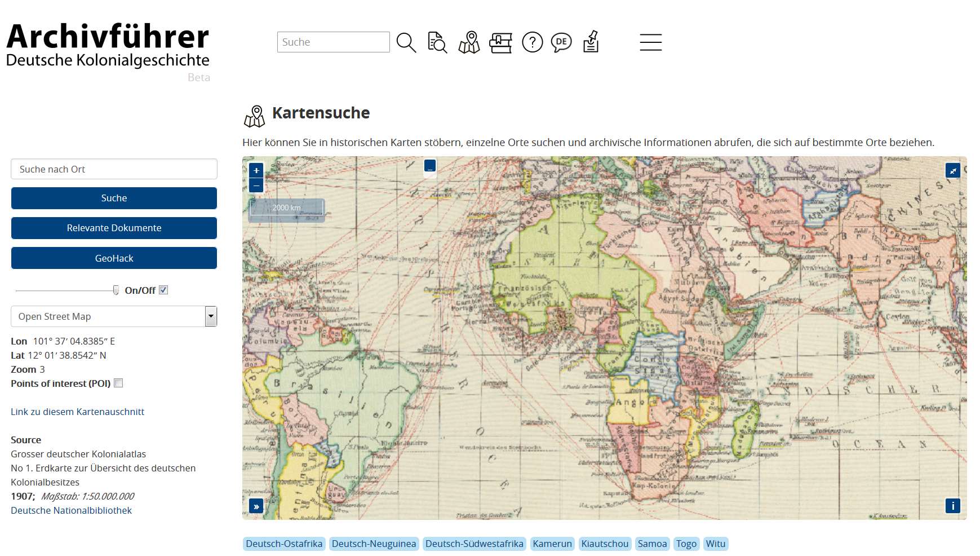Open the feedback pencil icon
Image resolution: width=980 pixels, height=556 pixels.
(591, 42)
